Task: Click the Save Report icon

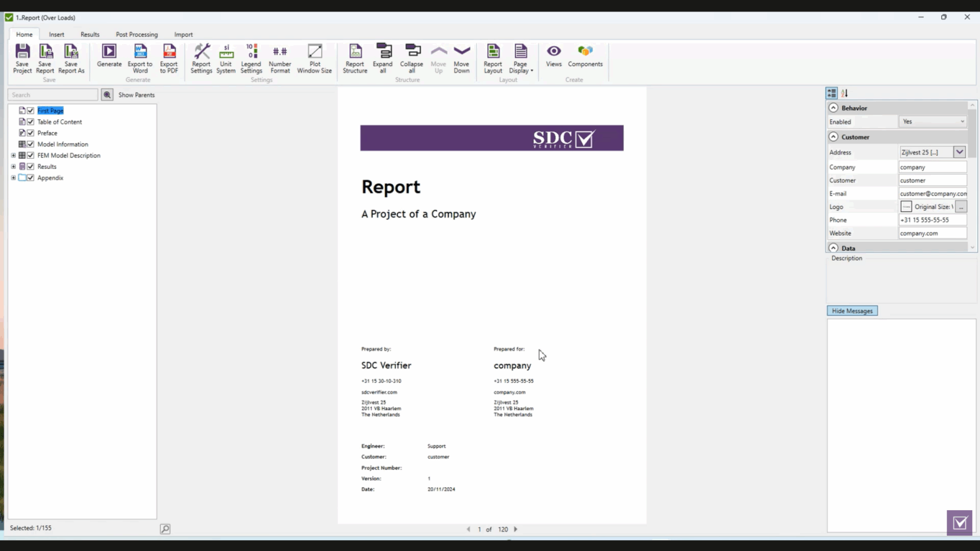Action: point(45,59)
